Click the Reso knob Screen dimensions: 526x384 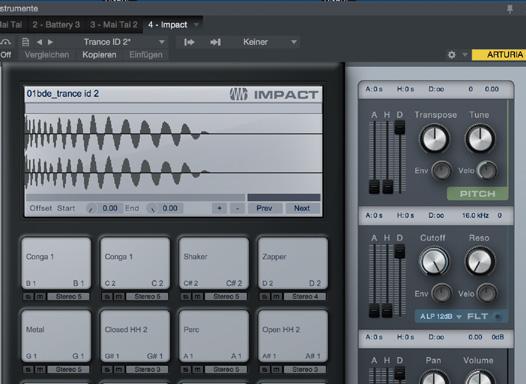tap(480, 261)
